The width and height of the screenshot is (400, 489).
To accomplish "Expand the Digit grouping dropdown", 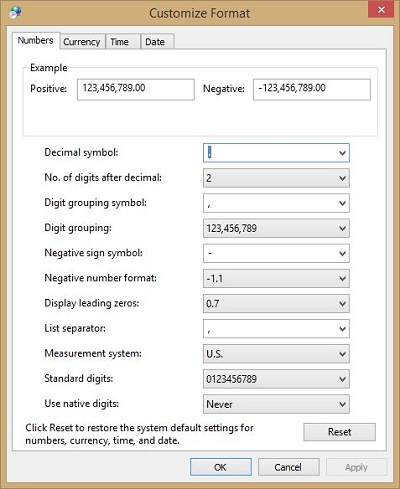I will 276,228.
